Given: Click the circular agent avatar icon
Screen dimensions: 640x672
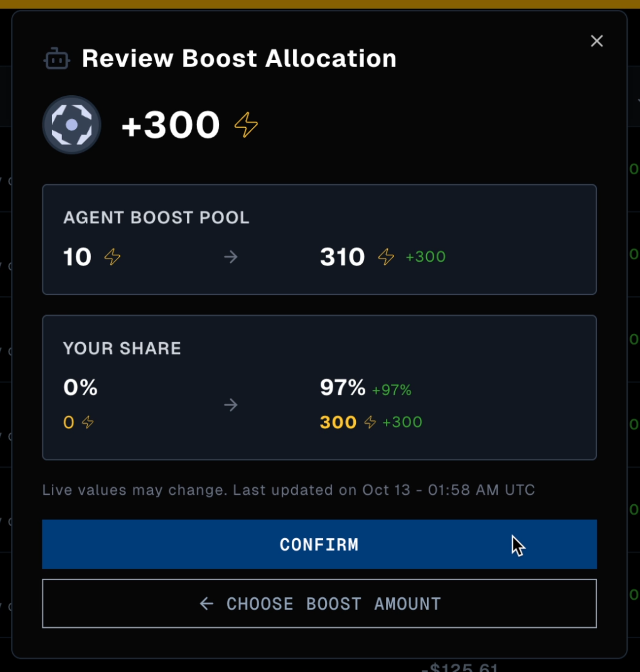Looking at the screenshot, I should (x=72, y=125).
